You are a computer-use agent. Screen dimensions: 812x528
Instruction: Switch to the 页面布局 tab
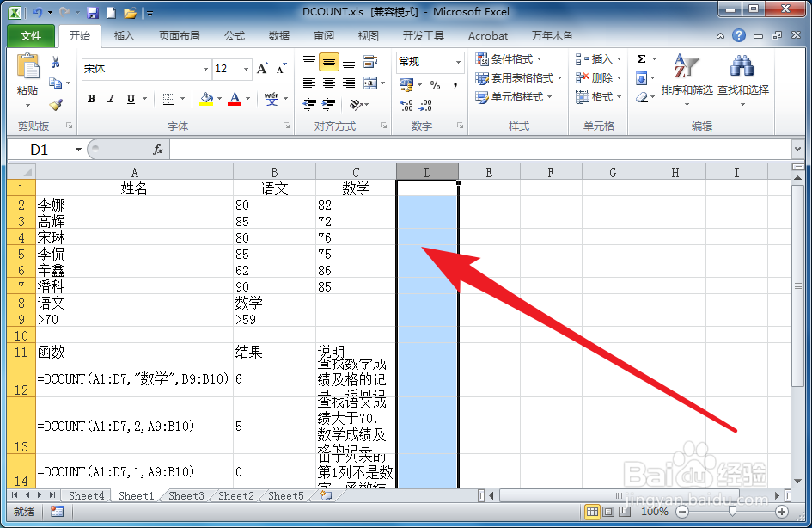(x=180, y=36)
